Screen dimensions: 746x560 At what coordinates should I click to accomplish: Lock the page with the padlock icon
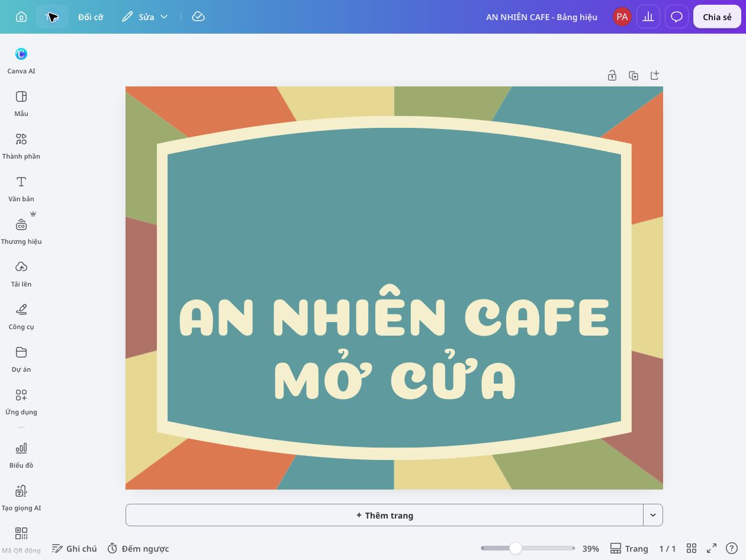pyautogui.click(x=612, y=75)
